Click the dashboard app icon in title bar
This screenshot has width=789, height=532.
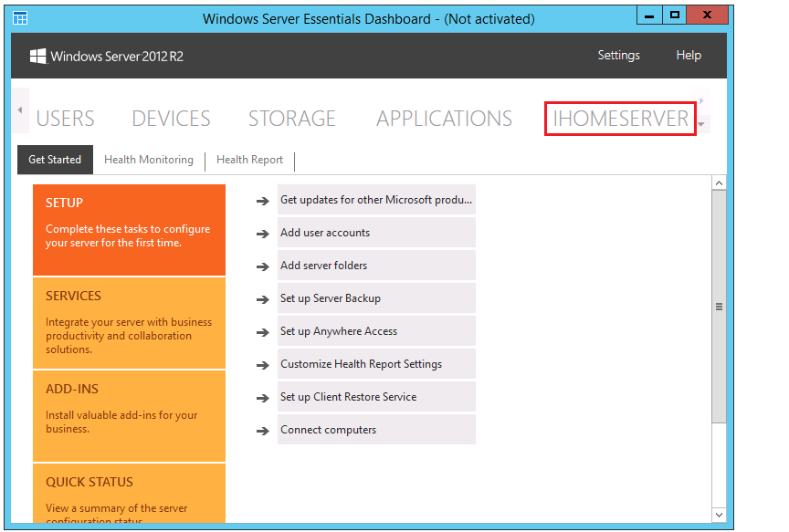coord(20,18)
